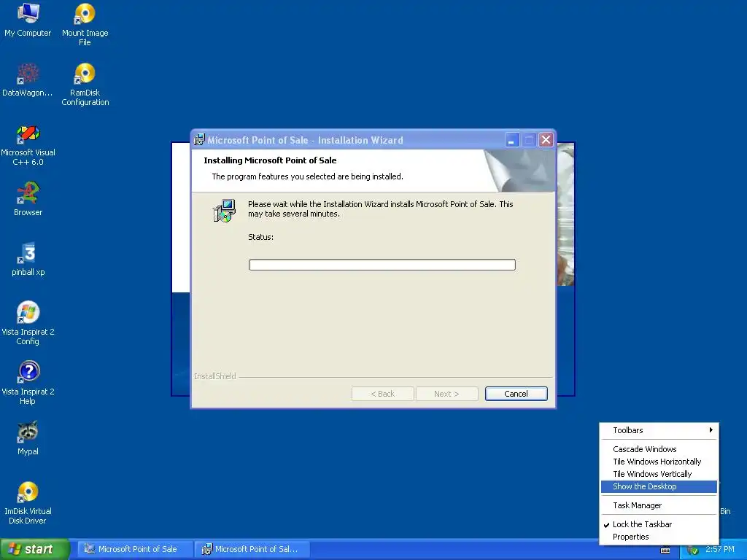
Task: Select the Mypal raccoon icon
Action: [28, 438]
